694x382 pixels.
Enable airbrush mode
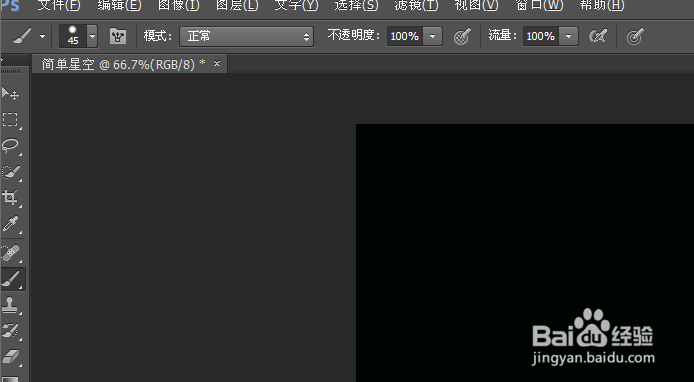[x=598, y=36]
